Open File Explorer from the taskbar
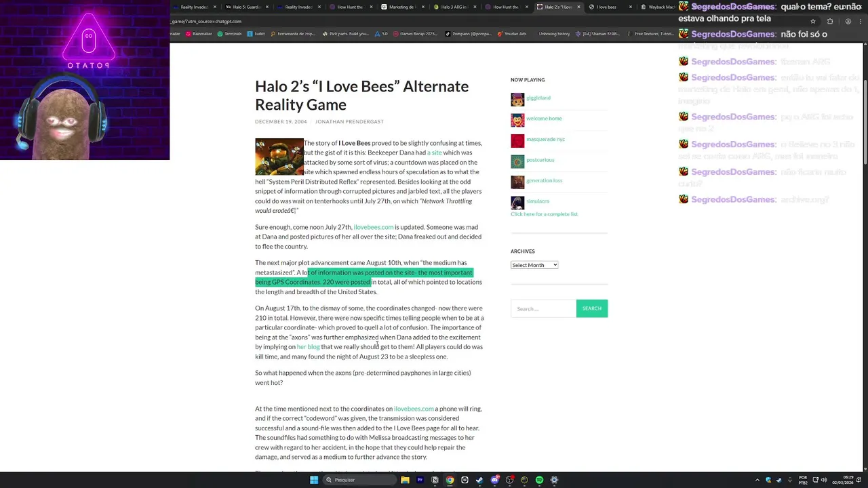Image resolution: width=868 pixels, height=488 pixels. point(405,480)
